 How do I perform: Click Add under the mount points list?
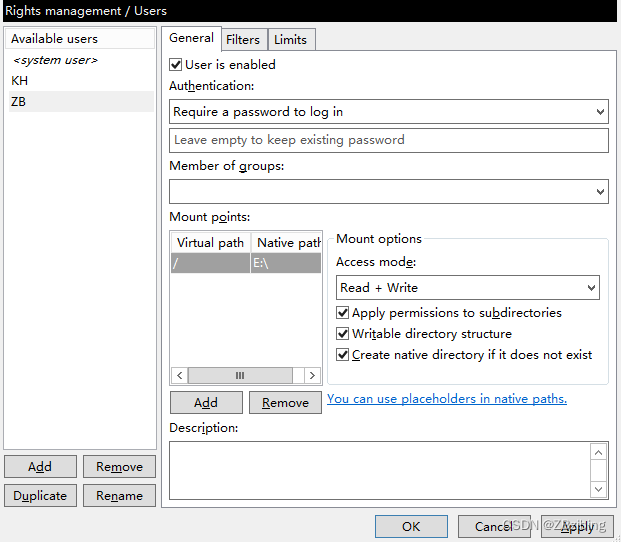206,402
